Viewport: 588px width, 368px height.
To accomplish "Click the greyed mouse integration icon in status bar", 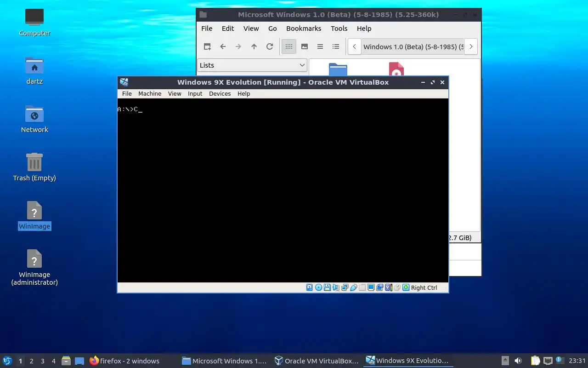I will click(397, 287).
